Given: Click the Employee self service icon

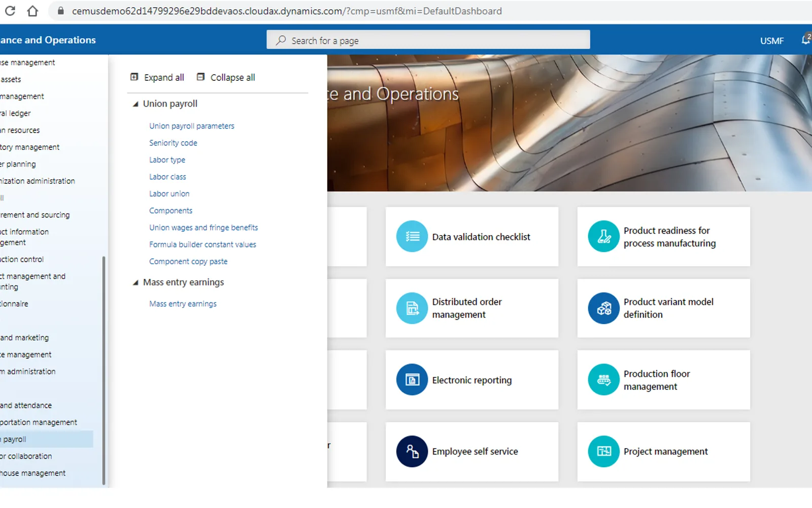Looking at the screenshot, I should coord(412,451).
